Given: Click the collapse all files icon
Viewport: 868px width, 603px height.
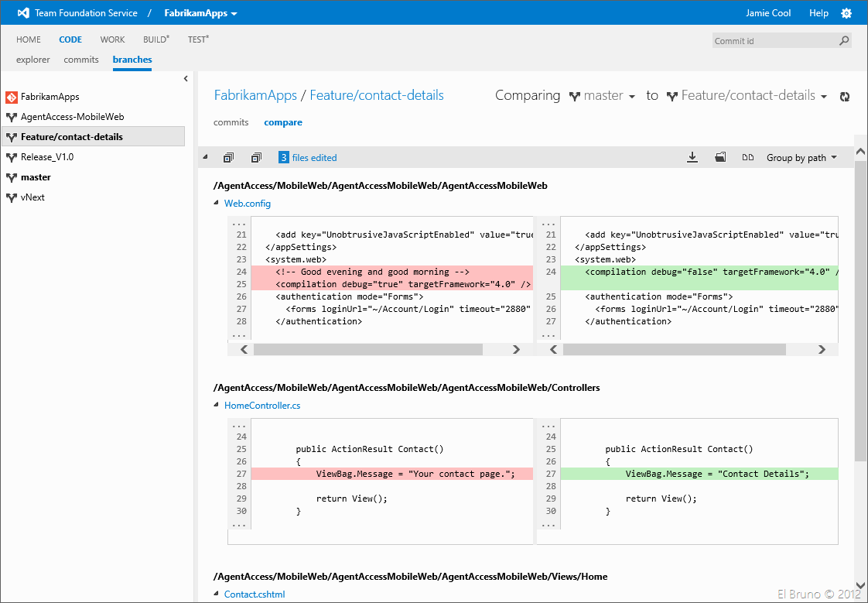Looking at the screenshot, I should [256, 158].
